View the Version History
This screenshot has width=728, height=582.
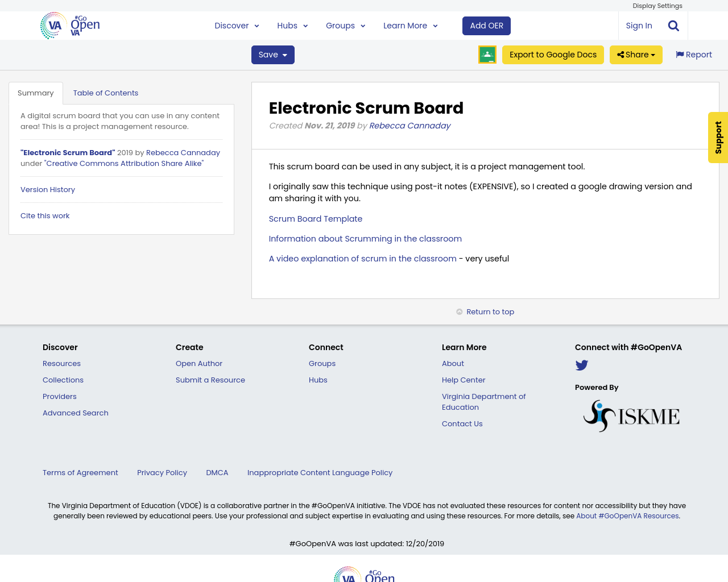tap(48, 189)
